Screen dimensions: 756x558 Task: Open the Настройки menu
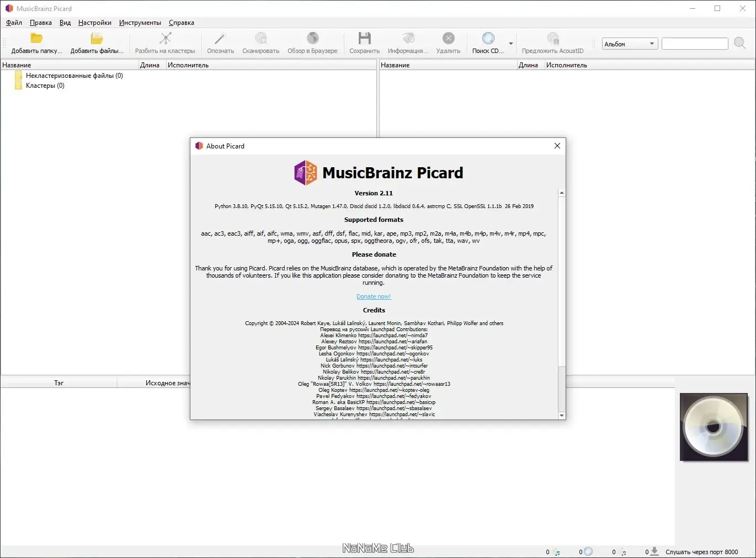[x=95, y=23]
